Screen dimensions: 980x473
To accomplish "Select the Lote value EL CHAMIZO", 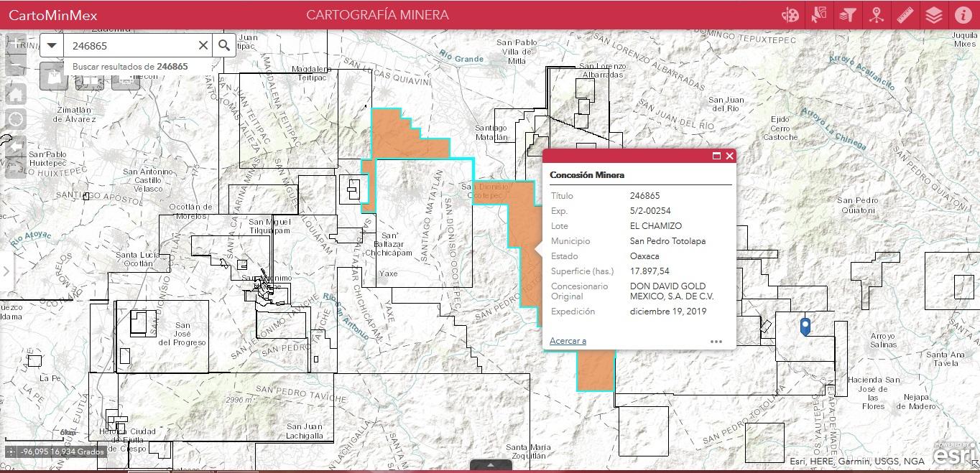I will [656, 226].
